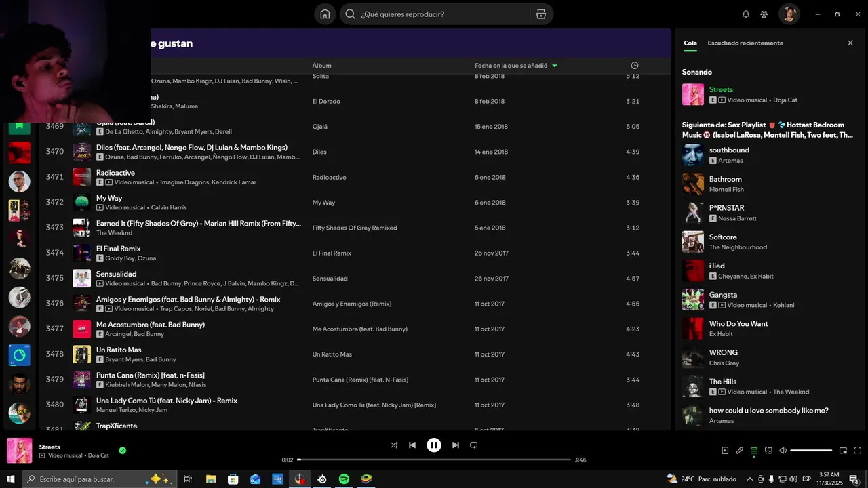Close the queue panel with the X
Viewport: 868px width, 488px height.
850,43
